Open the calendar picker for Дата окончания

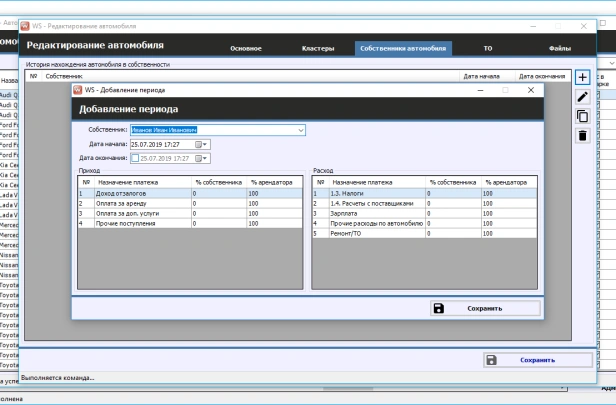click(x=201, y=157)
